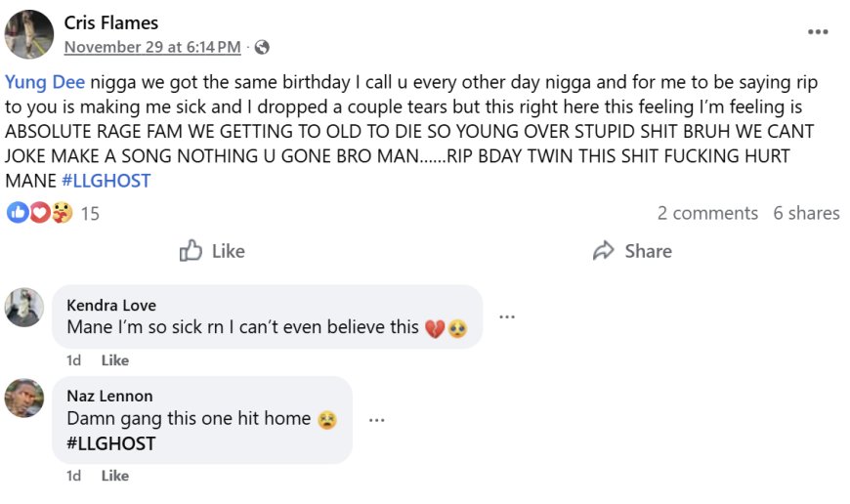
Task: Click the red heart reaction icon
Action: pyautogui.click(x=39, y=212)
